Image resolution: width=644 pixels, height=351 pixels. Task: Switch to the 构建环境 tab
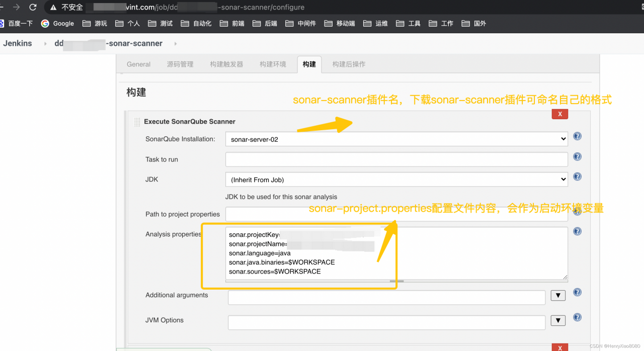[273, 64]
